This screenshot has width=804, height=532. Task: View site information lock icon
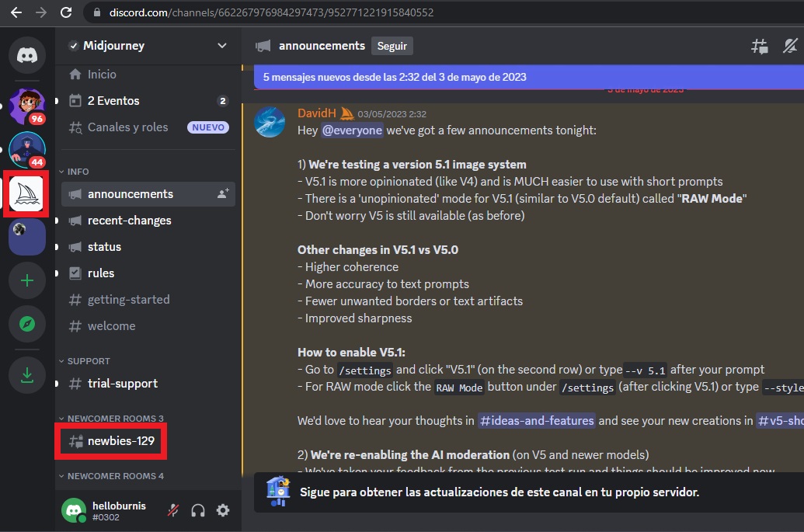pyautogui.click(x=96, y=12)
